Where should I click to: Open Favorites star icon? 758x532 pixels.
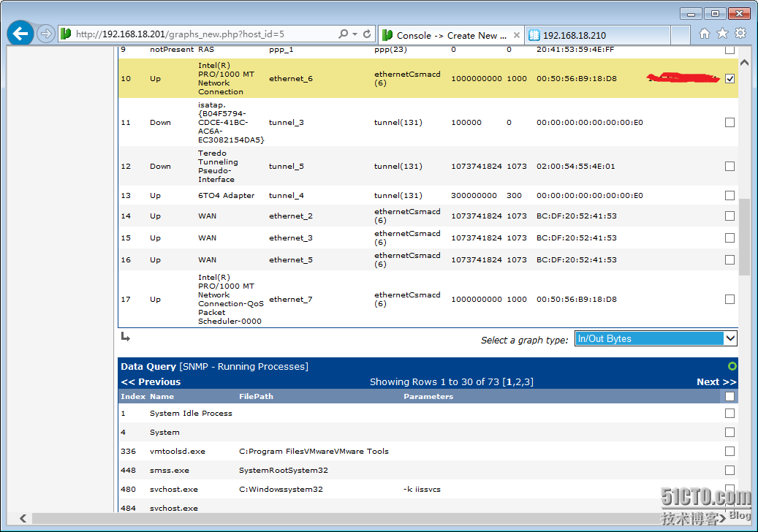[x=722, y=34]
